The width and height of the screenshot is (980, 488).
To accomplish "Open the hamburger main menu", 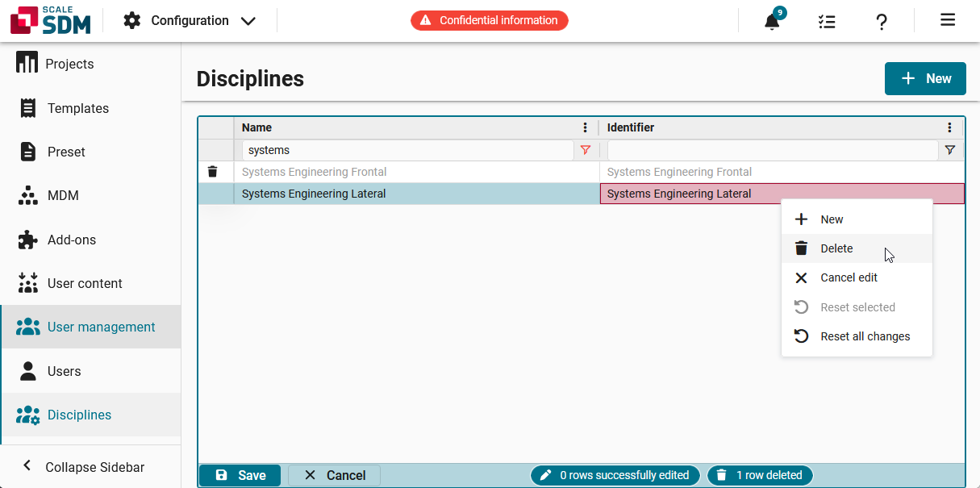I will pos(948,20).
